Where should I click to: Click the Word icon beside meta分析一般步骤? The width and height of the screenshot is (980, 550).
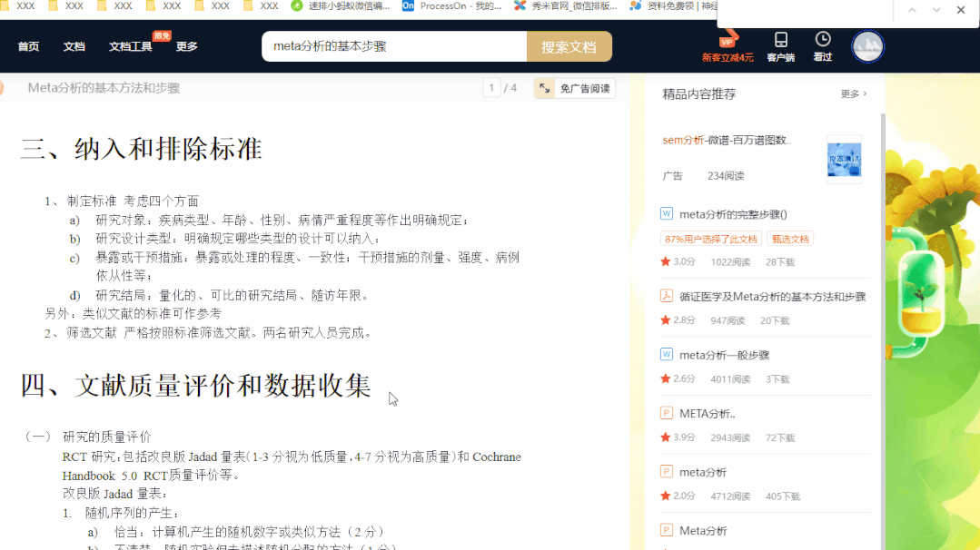(667, 355)
